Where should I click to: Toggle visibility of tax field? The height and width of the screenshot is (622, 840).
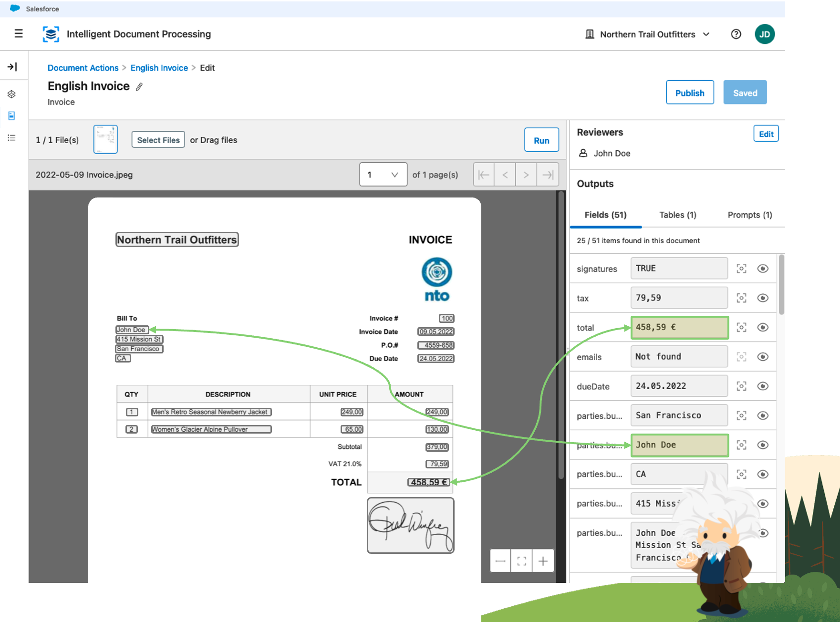pos(763,298)
